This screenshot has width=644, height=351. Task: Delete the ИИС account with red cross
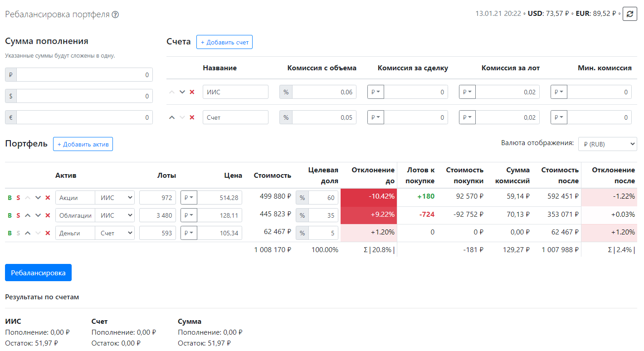pyautogui.click(x=192, y=92)
